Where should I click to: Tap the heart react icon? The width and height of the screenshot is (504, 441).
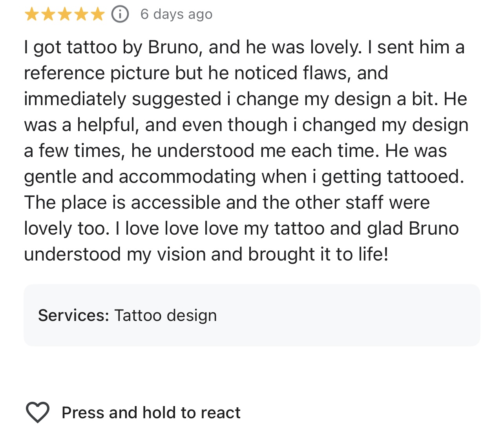coord(38,412)
